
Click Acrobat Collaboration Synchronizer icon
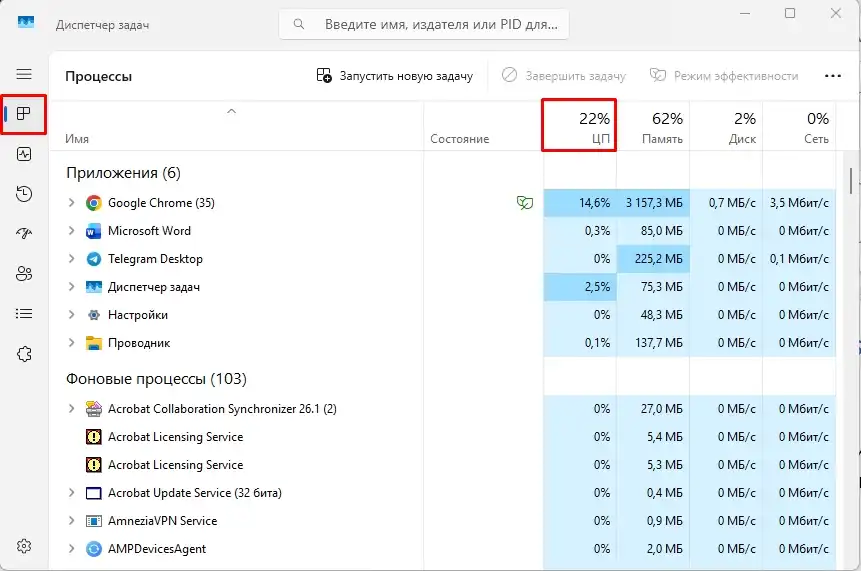pyautogui.click(x=94, y=409)
